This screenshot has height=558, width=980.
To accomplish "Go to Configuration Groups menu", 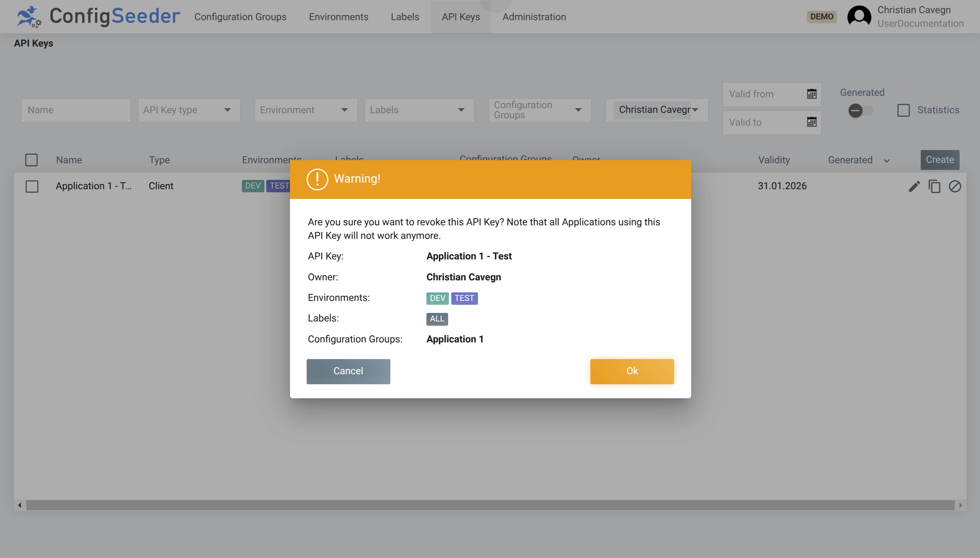I will [240, 17].
